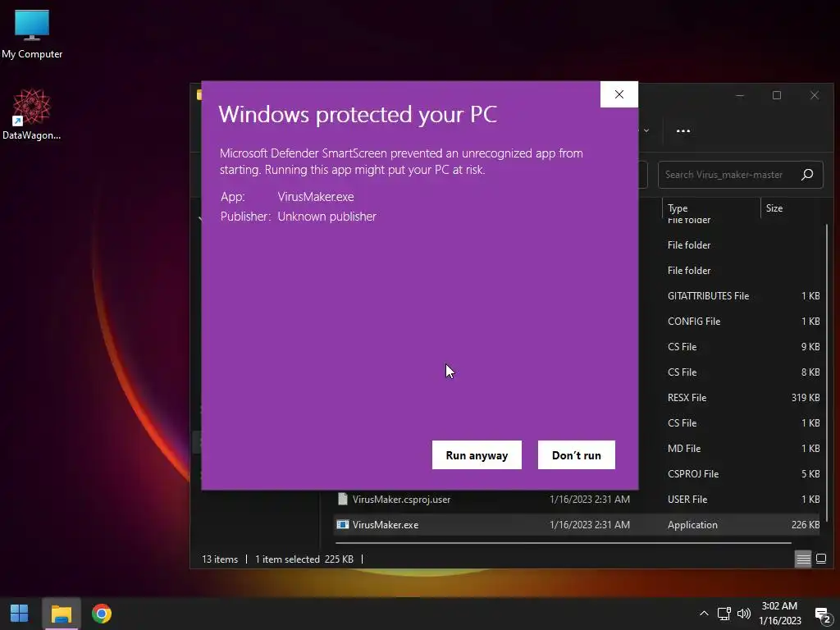
Task: Open My Computer desktop icon
Action: 32,34
